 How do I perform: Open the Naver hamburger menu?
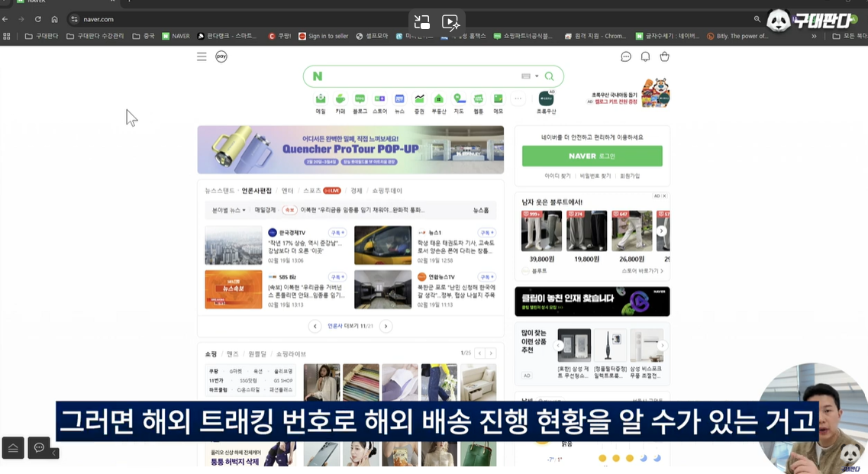(x=202, y=56)
